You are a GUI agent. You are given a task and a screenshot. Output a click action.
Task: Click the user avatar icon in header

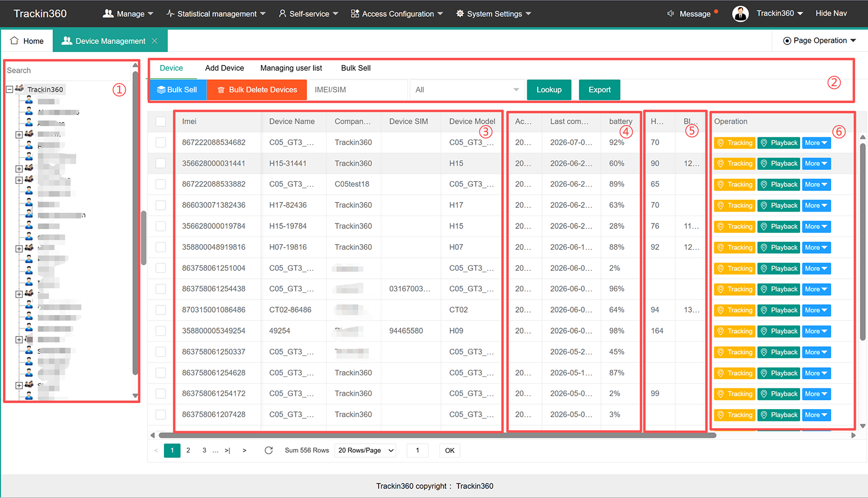point(740,14)
